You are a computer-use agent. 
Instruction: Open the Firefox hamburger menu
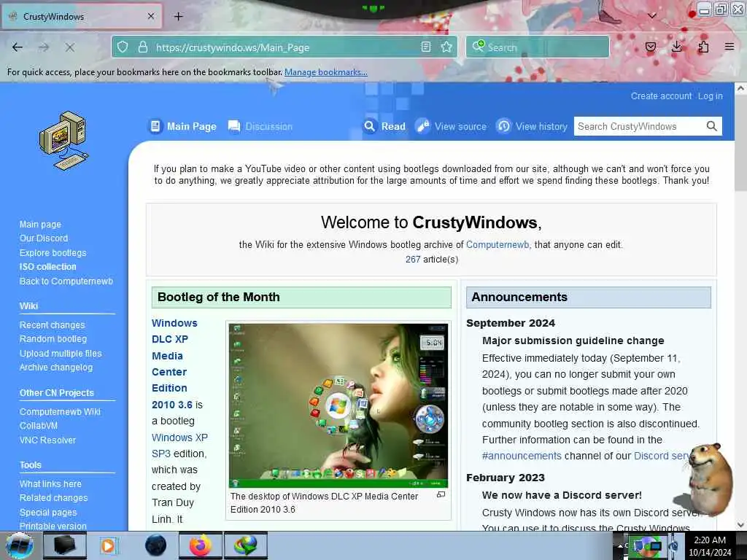(729, 47)
